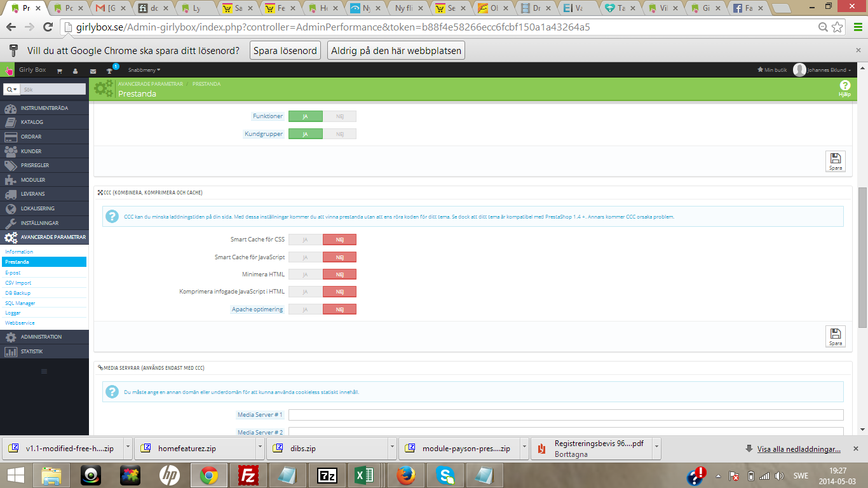Open Firefox from the taskbar
The width and height of the screenshot is (868, 488).
pyautogui.click(x=405, y=475)
